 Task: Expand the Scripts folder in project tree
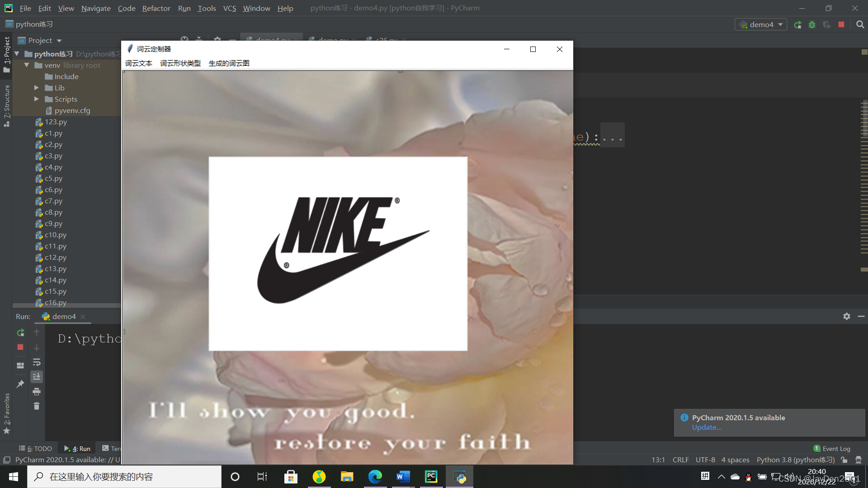[37, 99]
